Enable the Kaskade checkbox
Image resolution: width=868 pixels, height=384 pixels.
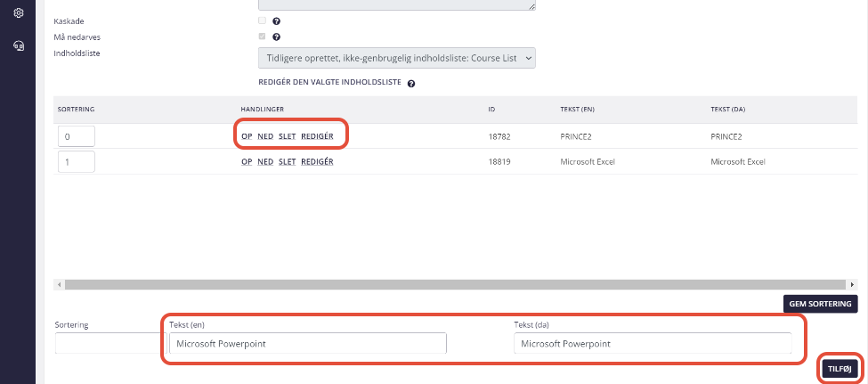pyautogui.click(x=263, y=20)
